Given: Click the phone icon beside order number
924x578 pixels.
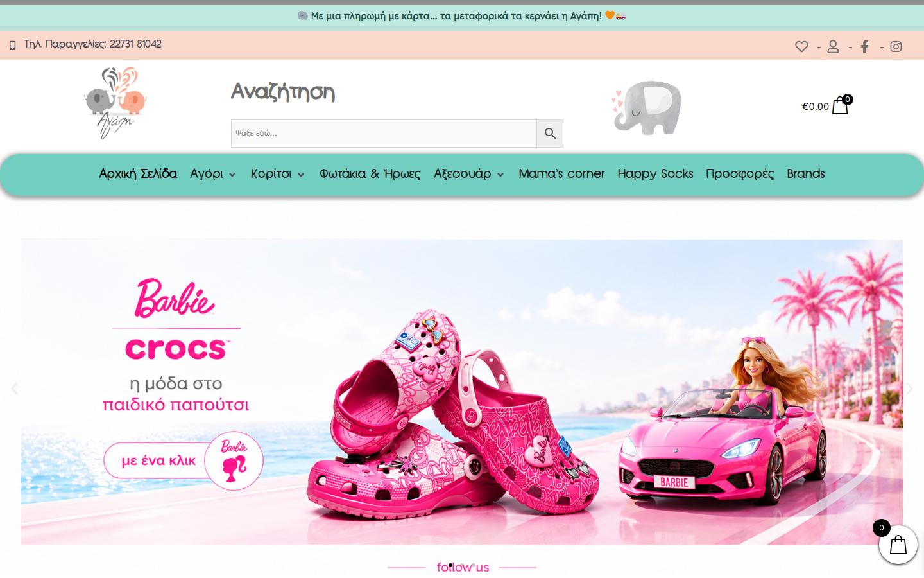Looking at the screenshot, I should (12, 46).
